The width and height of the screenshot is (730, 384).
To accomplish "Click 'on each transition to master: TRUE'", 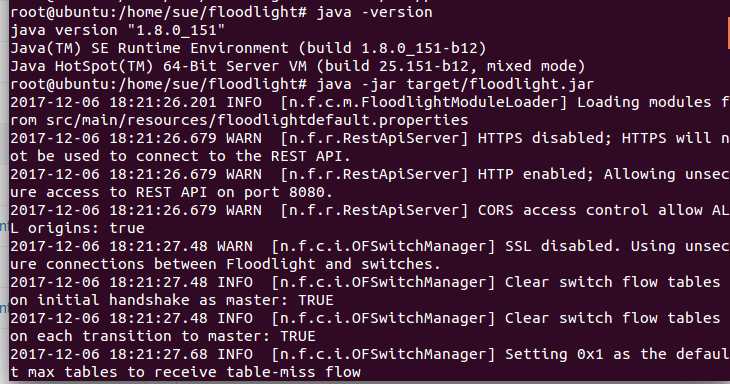I will tap(162, 336).
